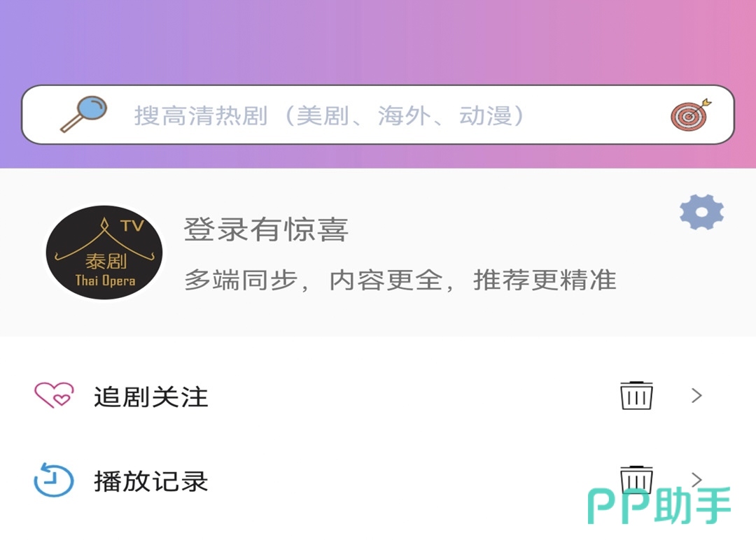Expand 追剧关注 with the chevron arrow
Image resolution: width=756 pixels, height=540 pixels.
(696, 395)
